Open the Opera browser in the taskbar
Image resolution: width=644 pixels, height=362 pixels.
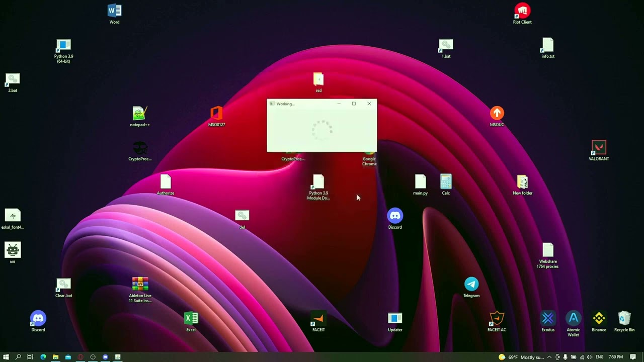[80, 357]
